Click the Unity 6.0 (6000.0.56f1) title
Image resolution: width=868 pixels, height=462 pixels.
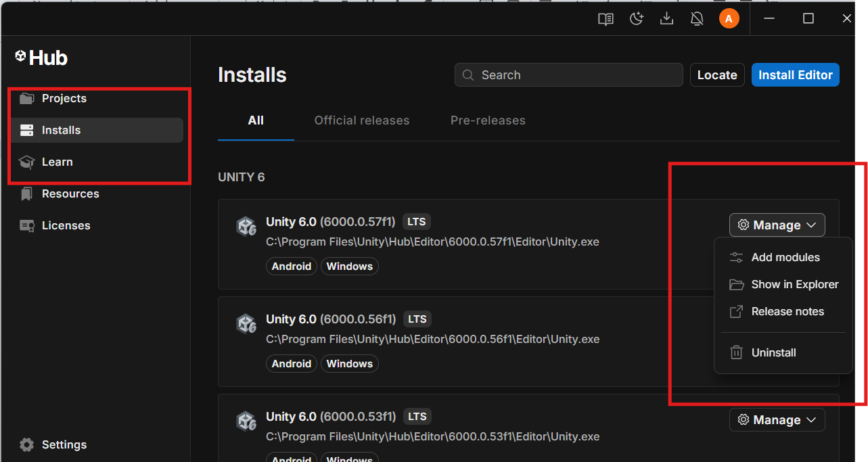[x=331, y=319]
